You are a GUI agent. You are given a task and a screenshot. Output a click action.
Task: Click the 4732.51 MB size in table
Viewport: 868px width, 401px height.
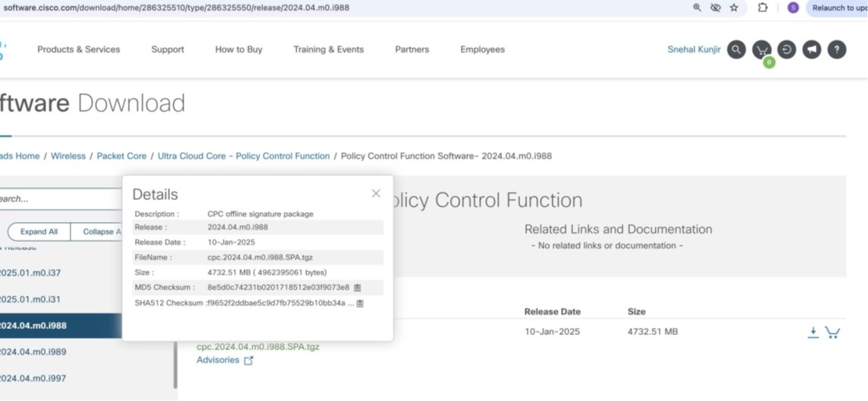653,332
